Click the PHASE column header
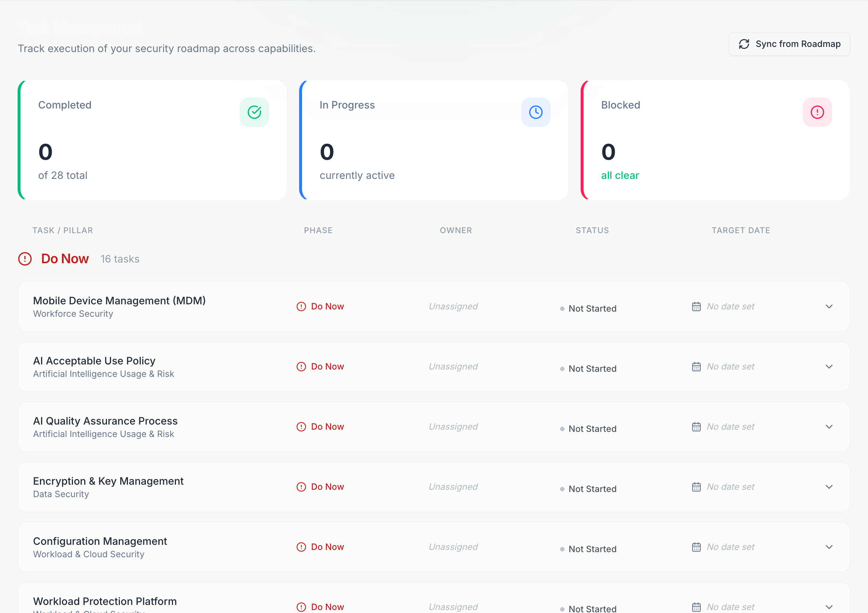 pos(318,230)
